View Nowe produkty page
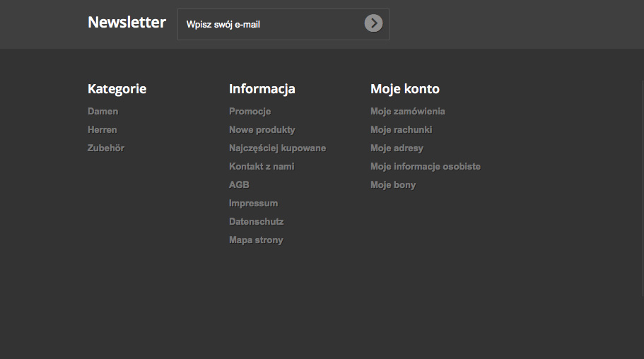This screenshot has height=359, width=644. (x=262, y=130)
